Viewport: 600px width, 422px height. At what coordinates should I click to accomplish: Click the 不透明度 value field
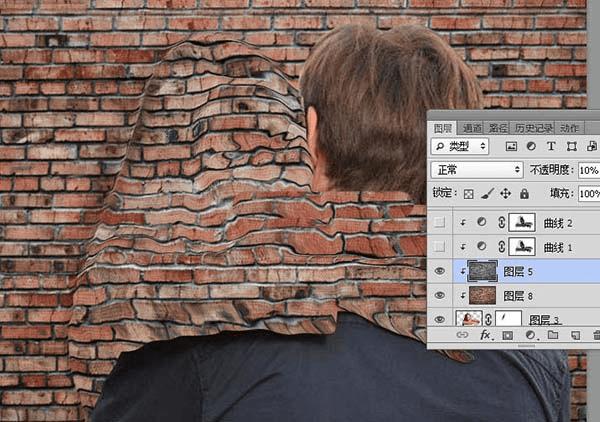pyautogui.click(x=589, y=170)
